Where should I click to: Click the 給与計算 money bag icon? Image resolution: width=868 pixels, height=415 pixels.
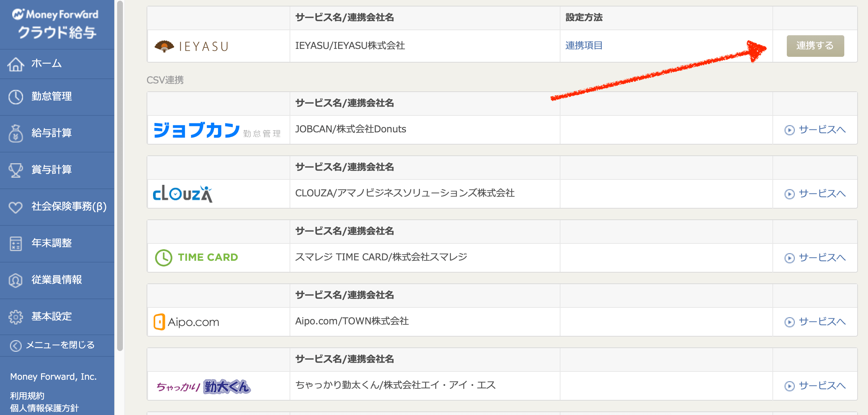click(x=16, y=133)
